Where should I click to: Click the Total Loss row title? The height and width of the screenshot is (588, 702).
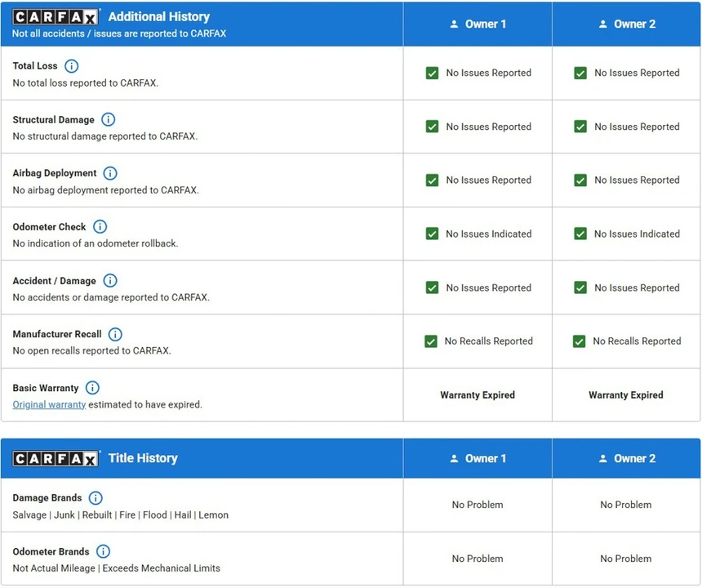tap(35, 66)
